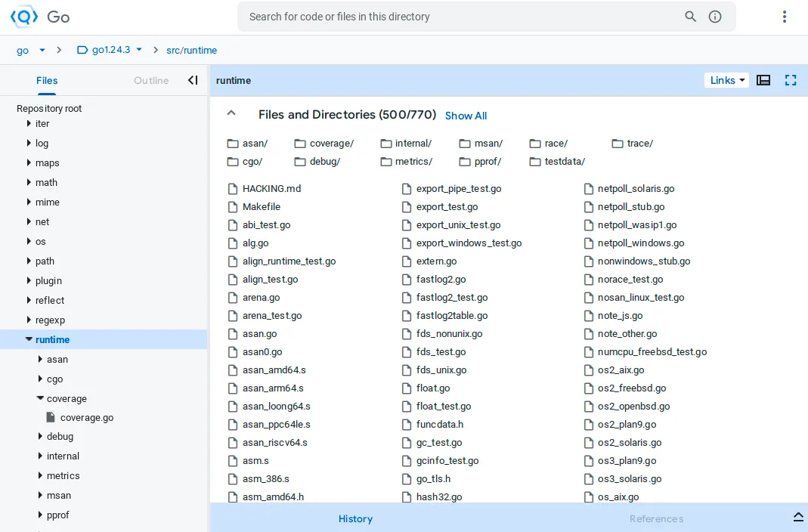Open the History tab at the bottom
This screenshot has height=532, width=808.
coord(355,518)
